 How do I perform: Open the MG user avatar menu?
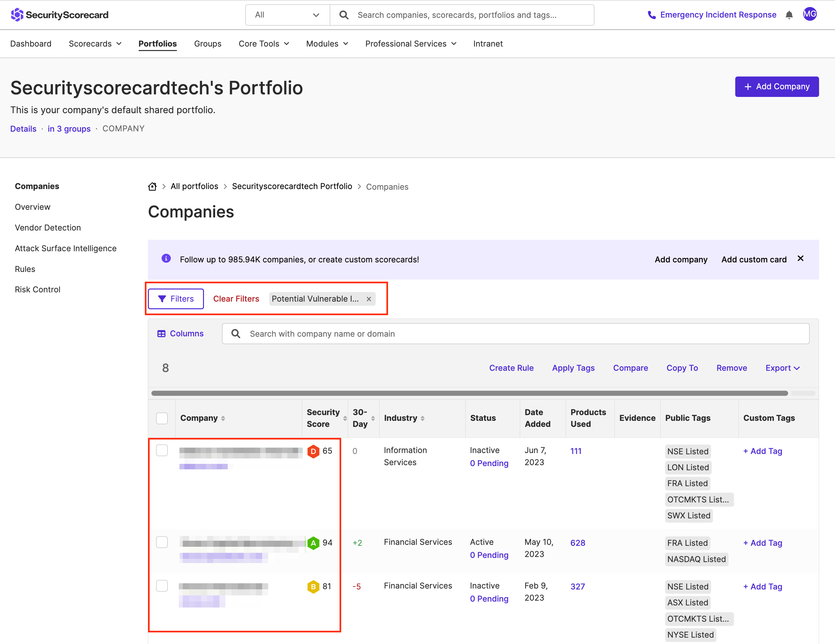[x=810, y=15]
